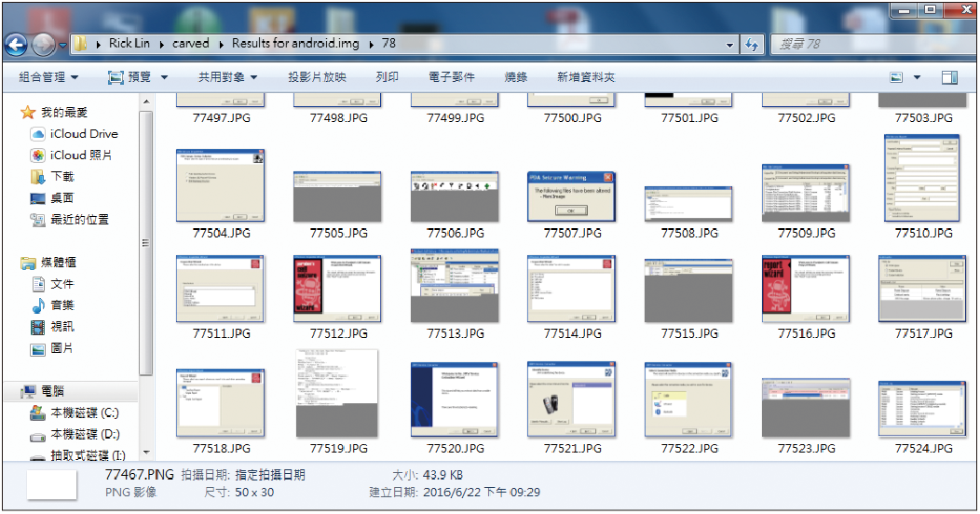Click the 預覽 button
Image resolution: width=980 pixels, height=514 pixels.
point(130,76)
